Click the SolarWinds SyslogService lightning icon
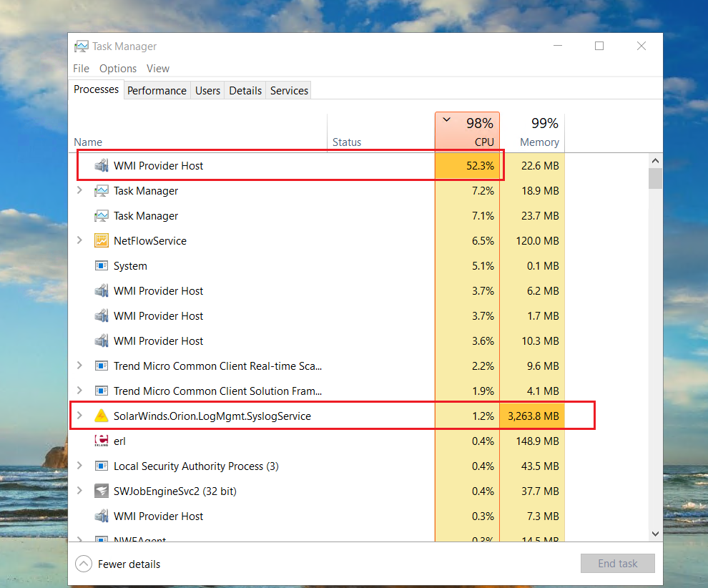Image resolution: width=708 pixels, height=588 pixels. 101,416
